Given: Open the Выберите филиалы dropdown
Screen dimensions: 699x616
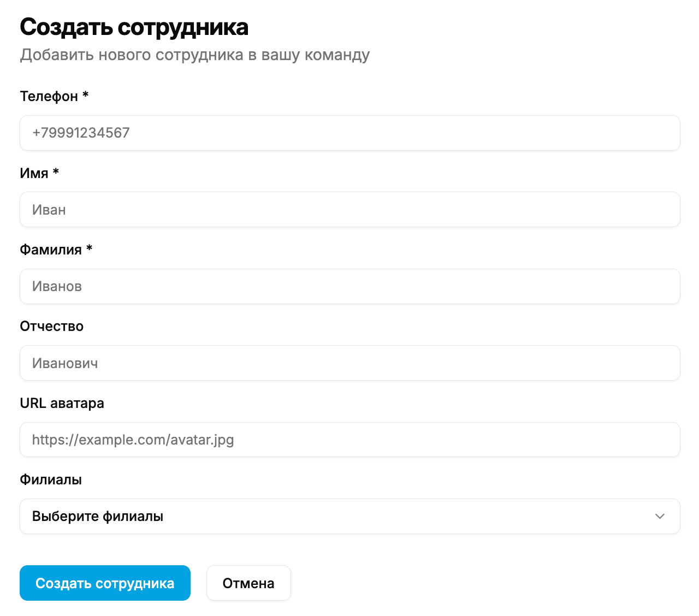Looking at the screenshot, I should point(349,516).
